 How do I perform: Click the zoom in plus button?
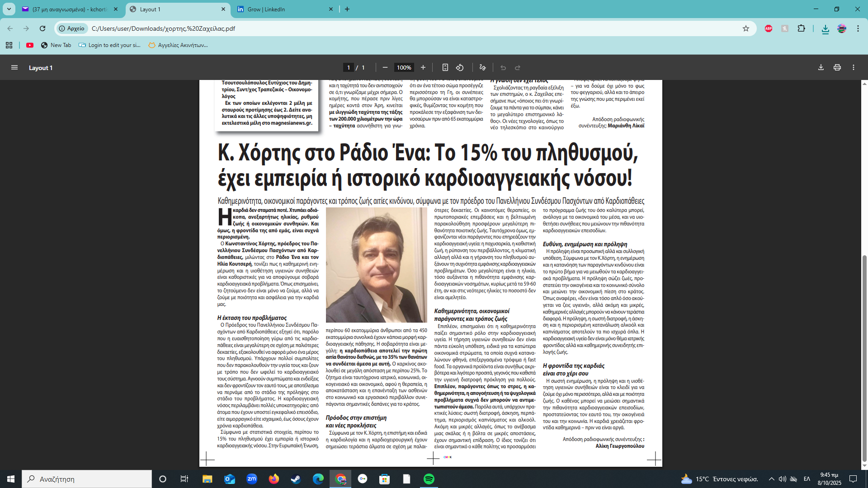tap(423, 68)
